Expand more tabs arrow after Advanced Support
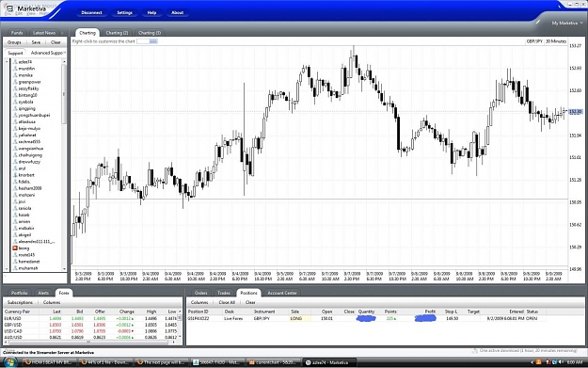This screenshot has height=368, width=588. 65,53
